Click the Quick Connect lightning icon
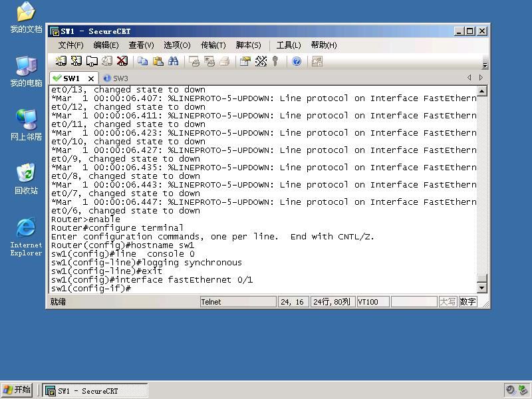This screenshot has height=399, width=532. (76, 61)
